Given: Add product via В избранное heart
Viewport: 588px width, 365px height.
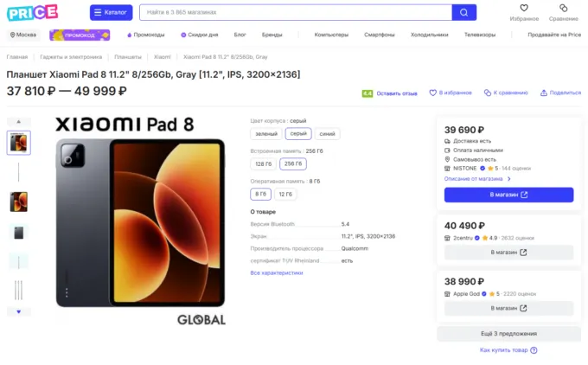Looking at the screenshot, I should coord(432,93).
